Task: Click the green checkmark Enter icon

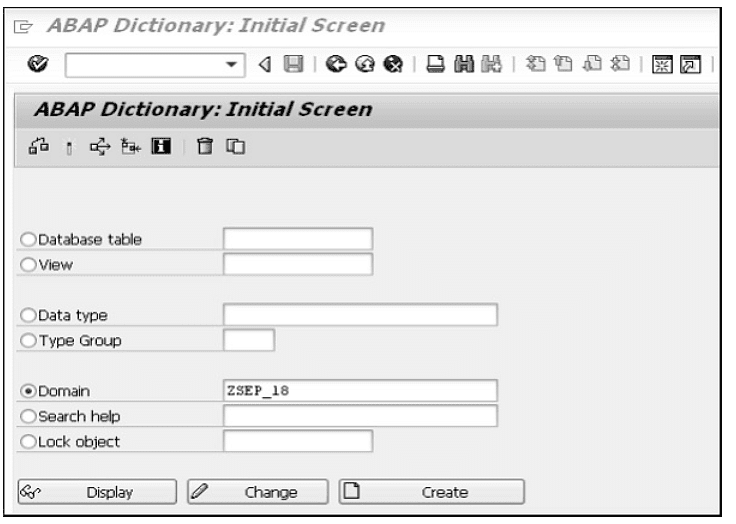Action: (38, 63)
